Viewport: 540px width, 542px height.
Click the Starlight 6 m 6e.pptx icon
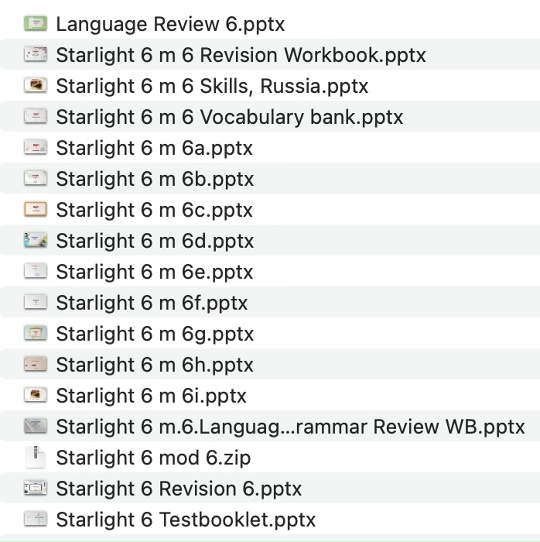[36, 271]
